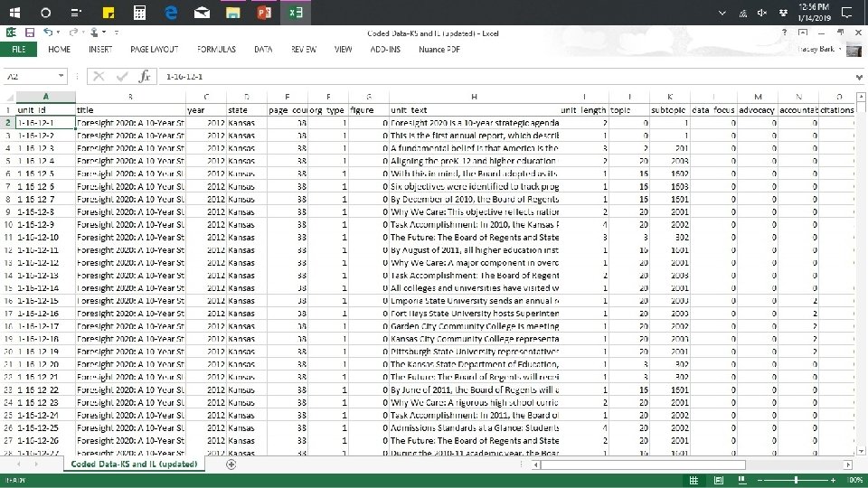Switch to Page Break Preview
The image size is (868, 488).
click(741, 480)
